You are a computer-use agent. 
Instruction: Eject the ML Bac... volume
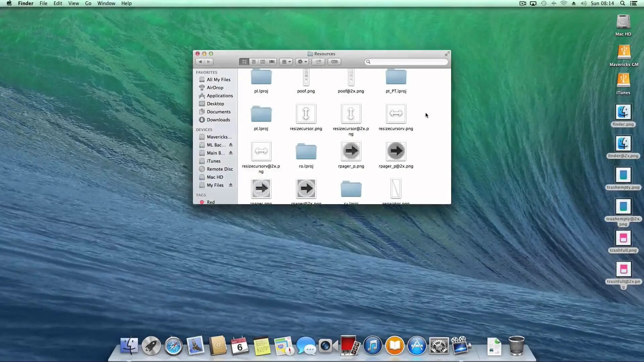click(x=231, y=145)
